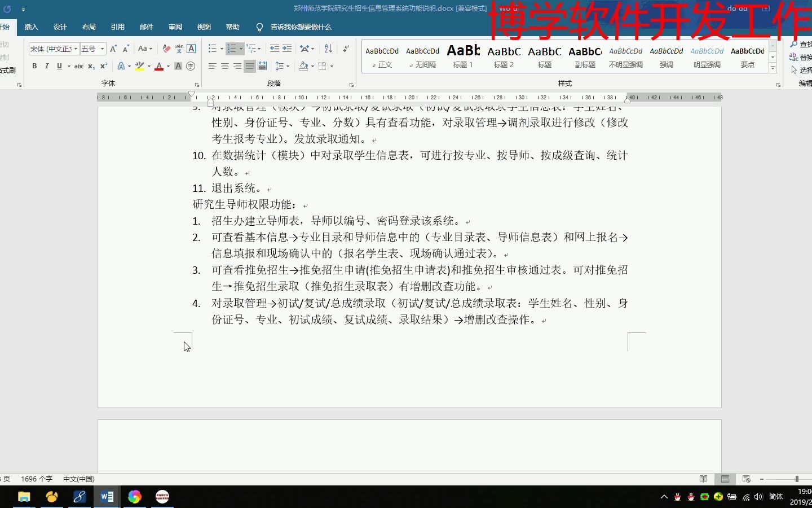Image resolution: width=812 pixels, height=508 pixels.
Task: Apply text highlight color
Action: [140, 66]
